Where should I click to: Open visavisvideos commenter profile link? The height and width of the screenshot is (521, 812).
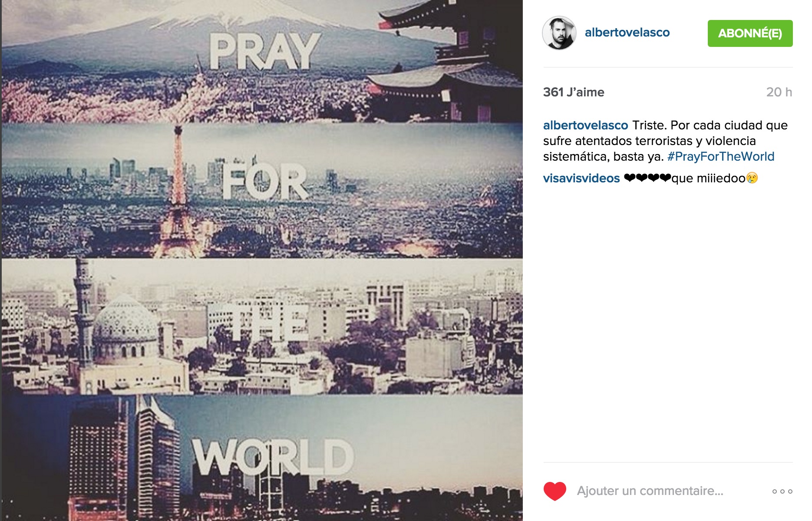[581, 178]
